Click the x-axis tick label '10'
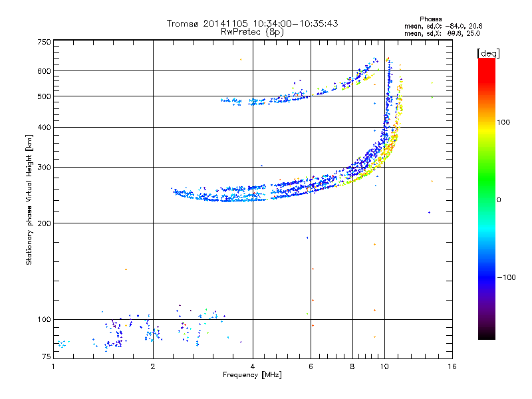The width and height of the screenshot is (532, 399). click(384, 366)
